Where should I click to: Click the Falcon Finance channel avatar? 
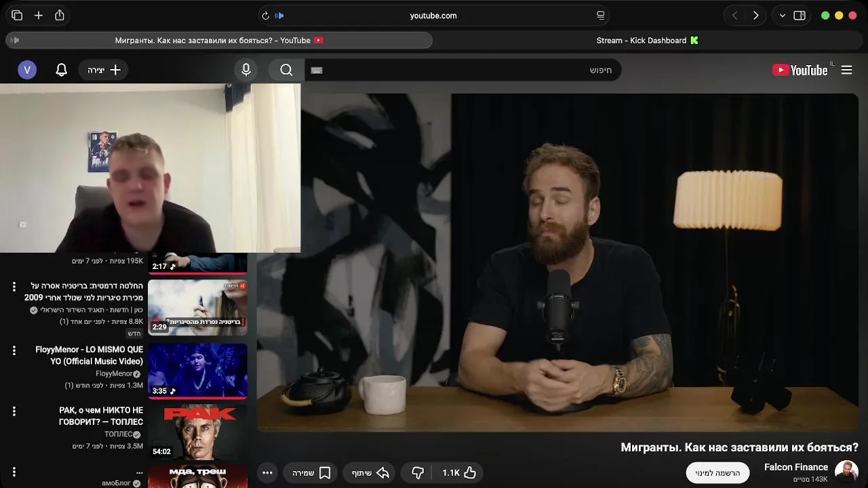click(846, 471)
